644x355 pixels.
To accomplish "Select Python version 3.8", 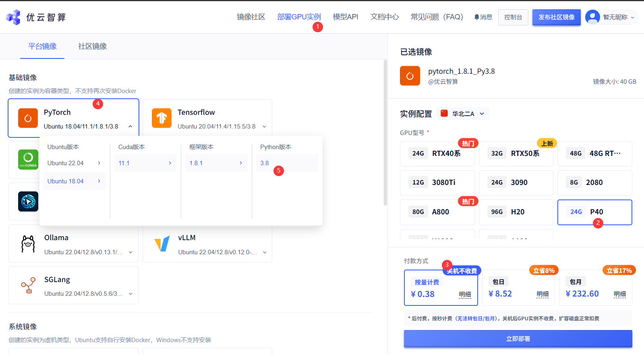I will (x=287, y=163).
